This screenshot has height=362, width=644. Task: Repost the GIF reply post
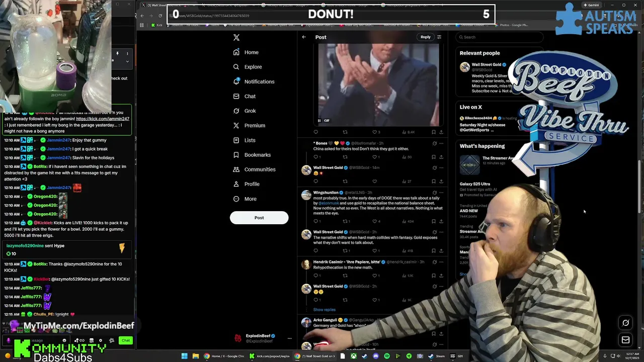point(345,132)
